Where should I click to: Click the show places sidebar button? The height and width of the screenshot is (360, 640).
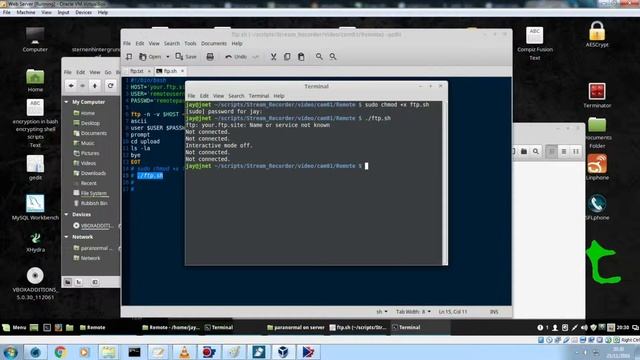pyautogui.click(x=68, y=282)
